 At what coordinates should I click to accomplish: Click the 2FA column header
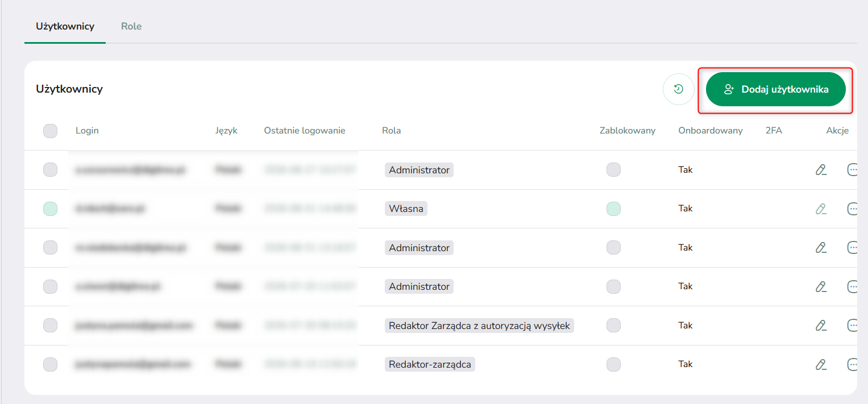pos(774,131)
